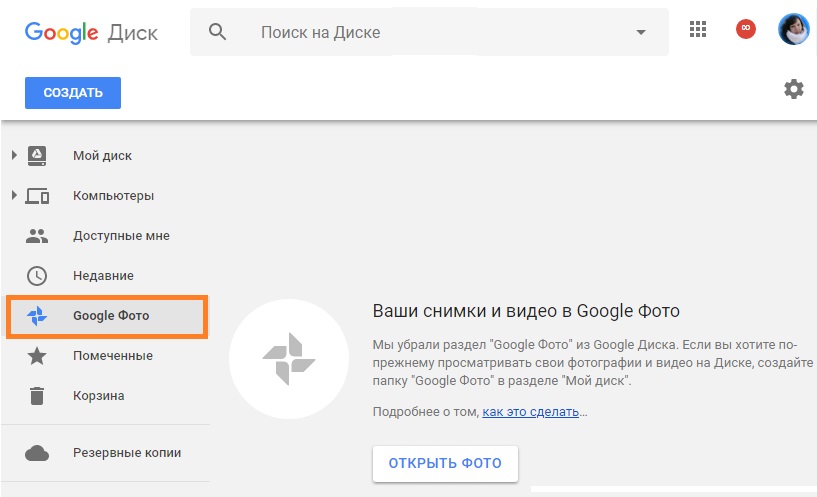This screenshot has width=817, height=497.
Task: Expand the Мой диск tree
Action: 14,155
